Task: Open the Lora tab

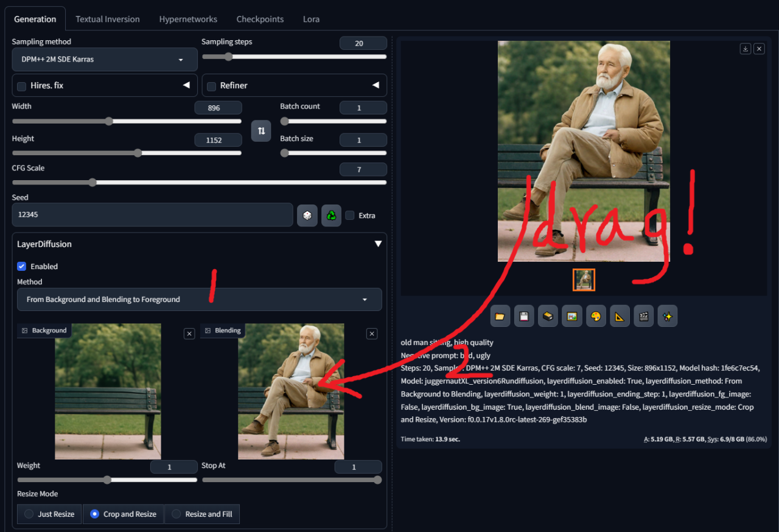Action: click(311, 19)
